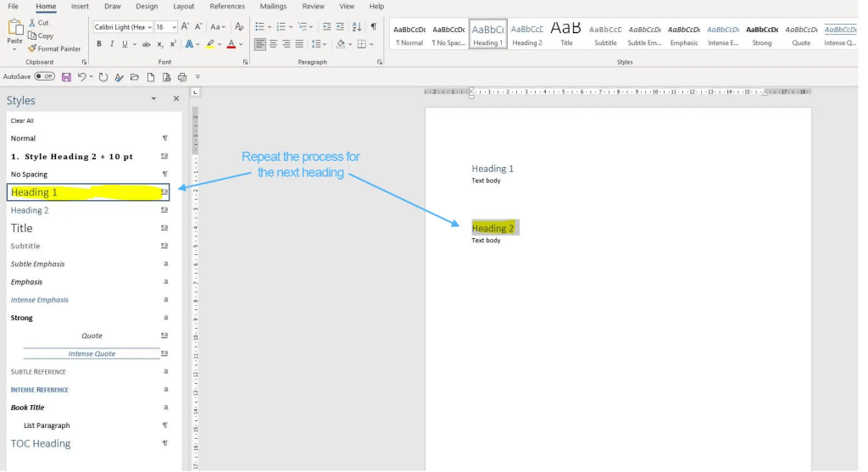Screen dimensions: 868x472
Task: Start a numbered list
Action: click(x=281, y=26)
